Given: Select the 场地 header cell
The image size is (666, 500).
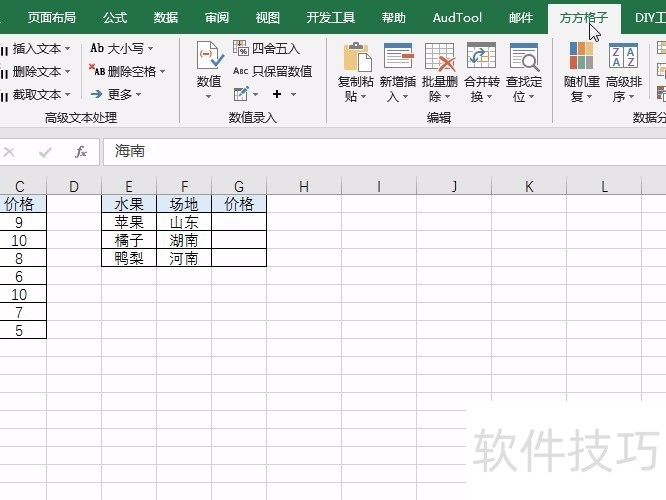Looking at the screenshot, I should coord(184,204).
